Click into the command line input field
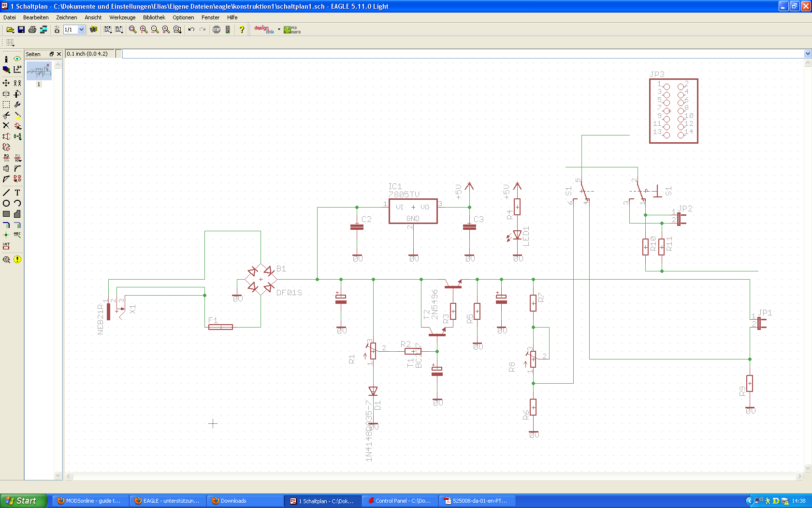Viewport: 812px width, 508px height. coord(463,54)
